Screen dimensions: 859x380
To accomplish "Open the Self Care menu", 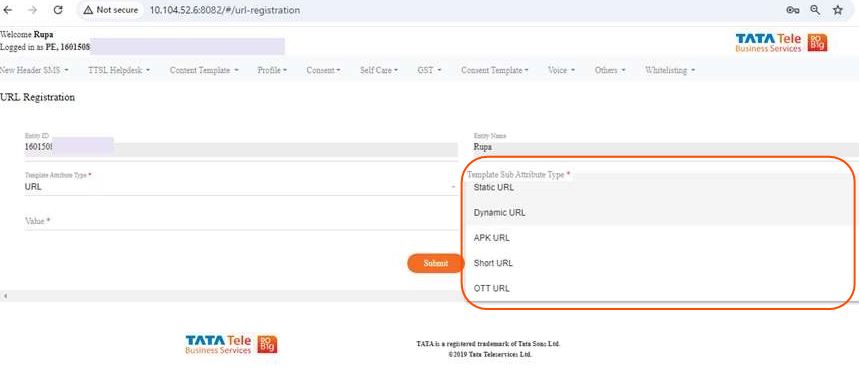I will tap(379, 70).
